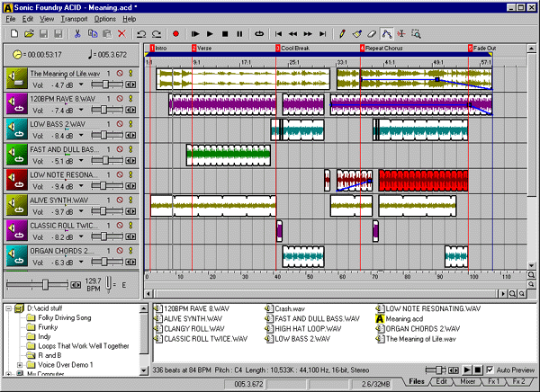Expand the Voice Over Demo 1 folder
Viewport: 540px width, 392px height.
point(20,365)
